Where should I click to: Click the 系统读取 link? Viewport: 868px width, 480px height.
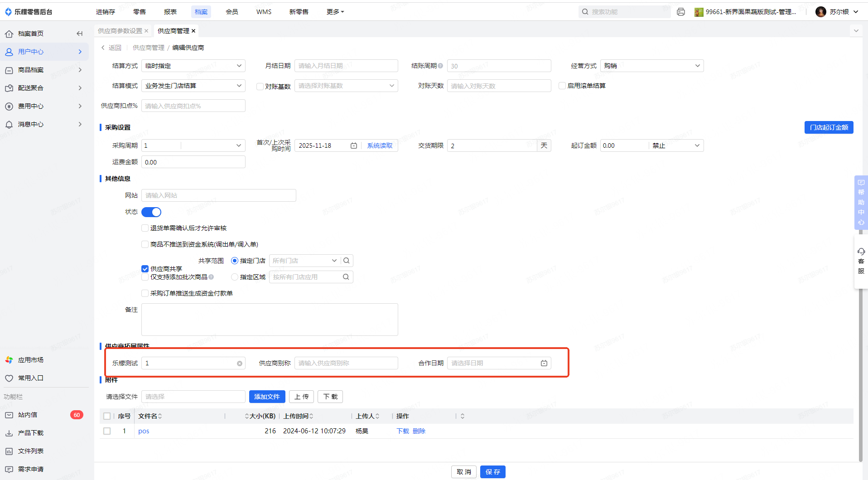click(x=380, y=145)
